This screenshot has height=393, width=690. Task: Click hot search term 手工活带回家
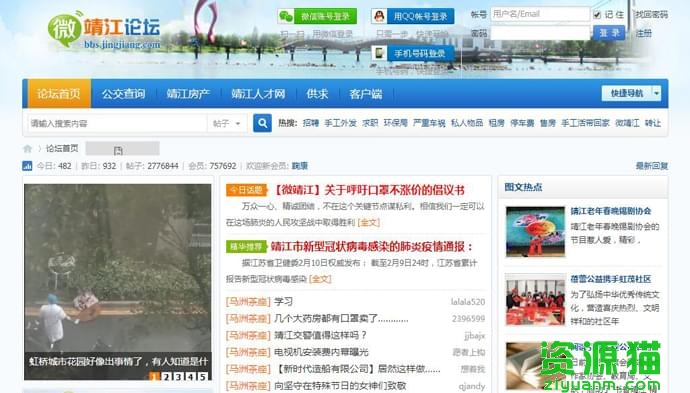[x=585, y=123]
